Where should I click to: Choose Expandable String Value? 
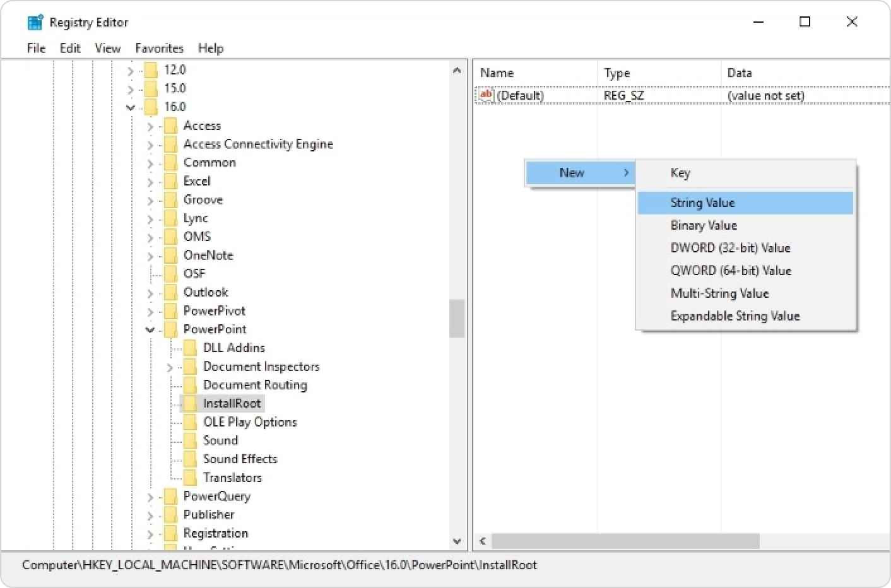745,316
